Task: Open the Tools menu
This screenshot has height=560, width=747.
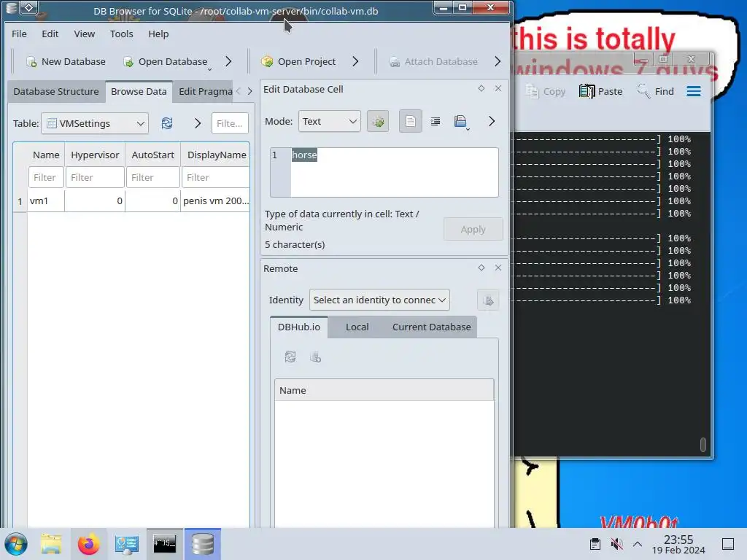Action: point(122,34)
